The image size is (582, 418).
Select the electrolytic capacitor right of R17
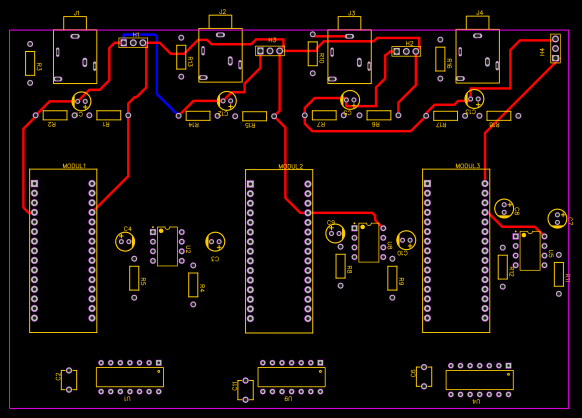(x=474, y=99)
